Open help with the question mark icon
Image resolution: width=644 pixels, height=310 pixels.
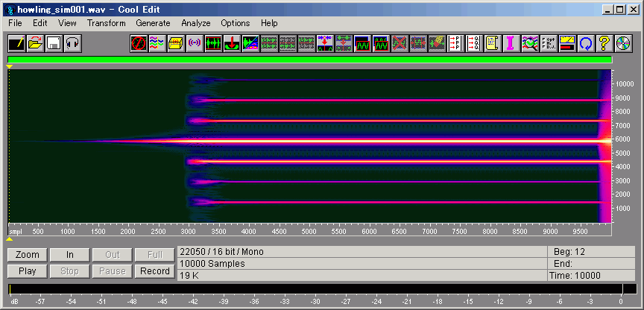[x=604, y=43]
